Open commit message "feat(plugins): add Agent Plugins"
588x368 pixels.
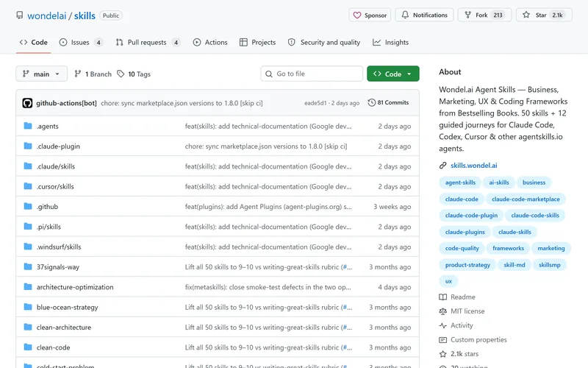268,207
